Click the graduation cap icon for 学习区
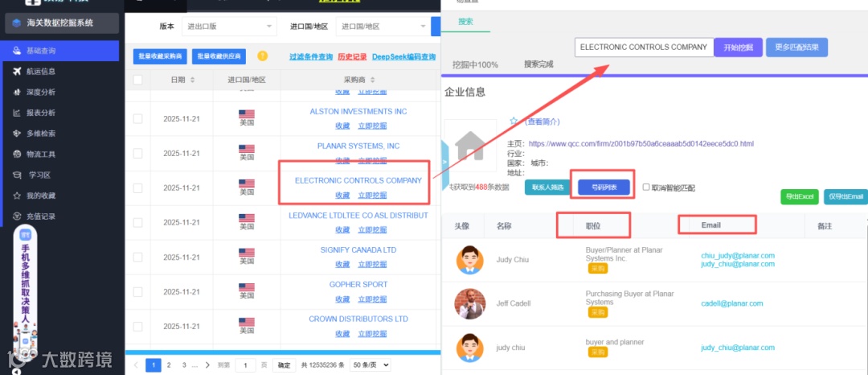This screenshot has height=375, width=868. [17, 175]
